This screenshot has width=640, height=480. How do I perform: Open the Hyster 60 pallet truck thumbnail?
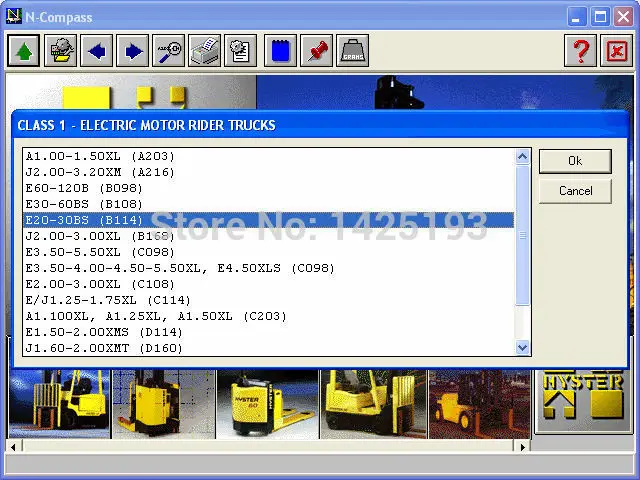pyautogui.click(x=268, y=404)
